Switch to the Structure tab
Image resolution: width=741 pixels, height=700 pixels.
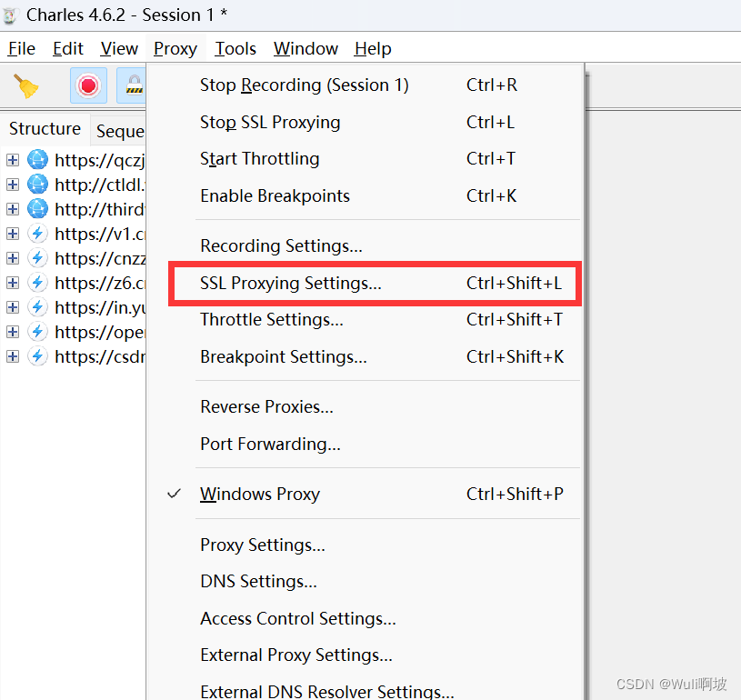(45, 128)
